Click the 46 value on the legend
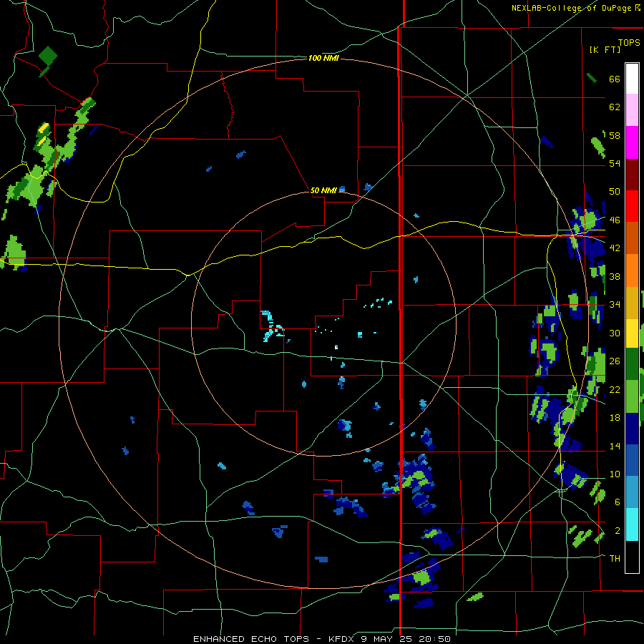 615,220
